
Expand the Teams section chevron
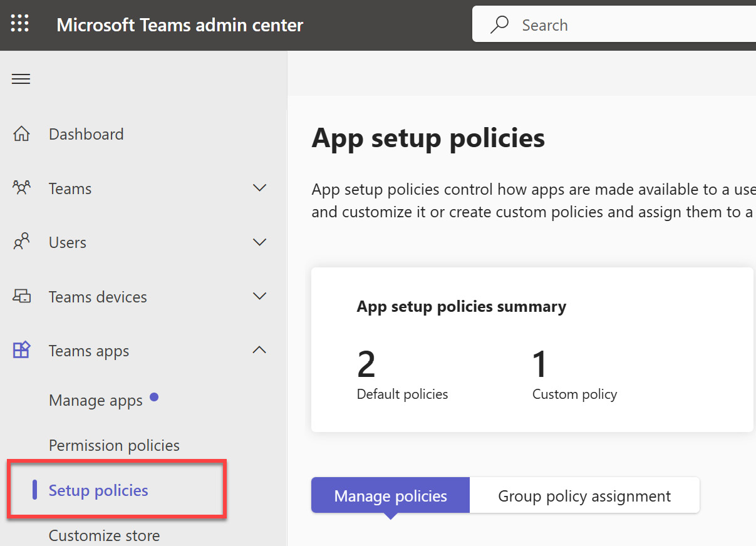[x=259, y=188]
